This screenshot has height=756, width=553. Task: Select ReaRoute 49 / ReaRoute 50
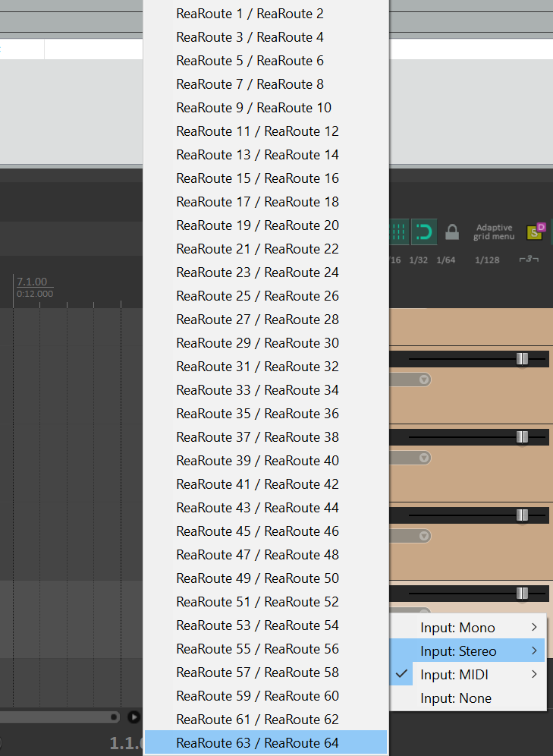pyautogui.click(x=266, y=578)
